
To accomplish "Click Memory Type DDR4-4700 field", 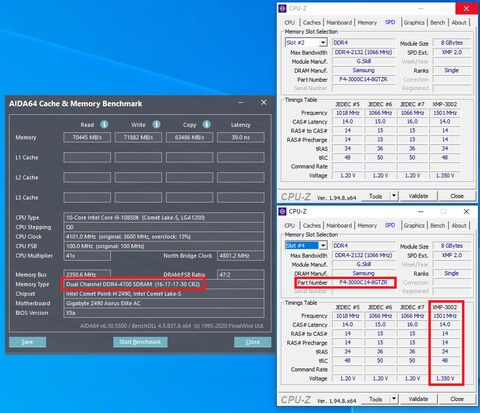I will point(164,284).
